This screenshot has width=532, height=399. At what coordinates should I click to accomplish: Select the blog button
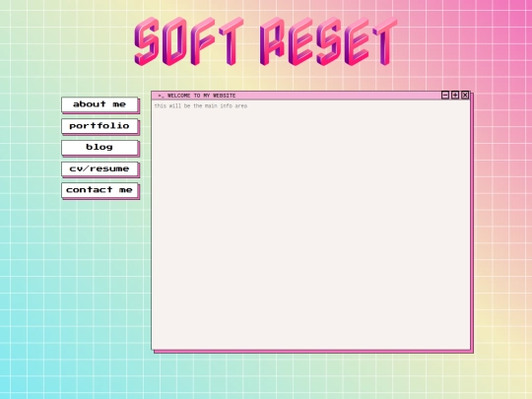[100, 147]
